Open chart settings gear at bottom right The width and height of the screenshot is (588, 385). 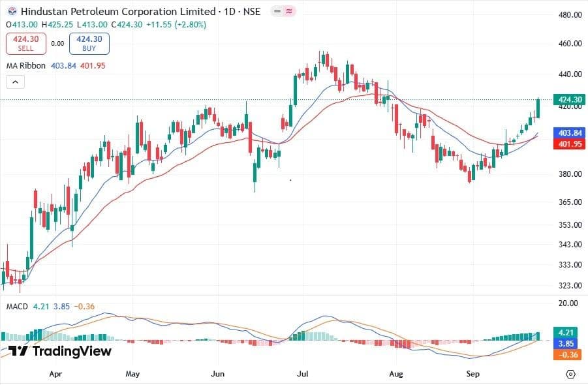click(570, 374)
